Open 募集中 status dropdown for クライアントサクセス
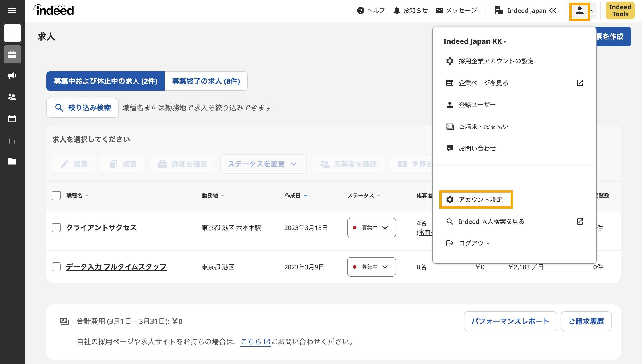 (x=371, y=227)
